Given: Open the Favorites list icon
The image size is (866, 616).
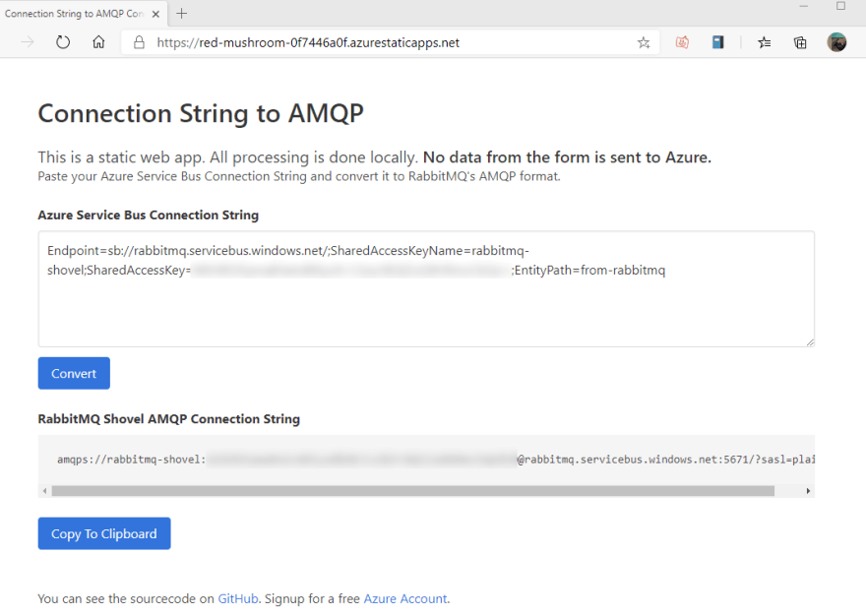Looking at the screenshot, I should [765, 42].
